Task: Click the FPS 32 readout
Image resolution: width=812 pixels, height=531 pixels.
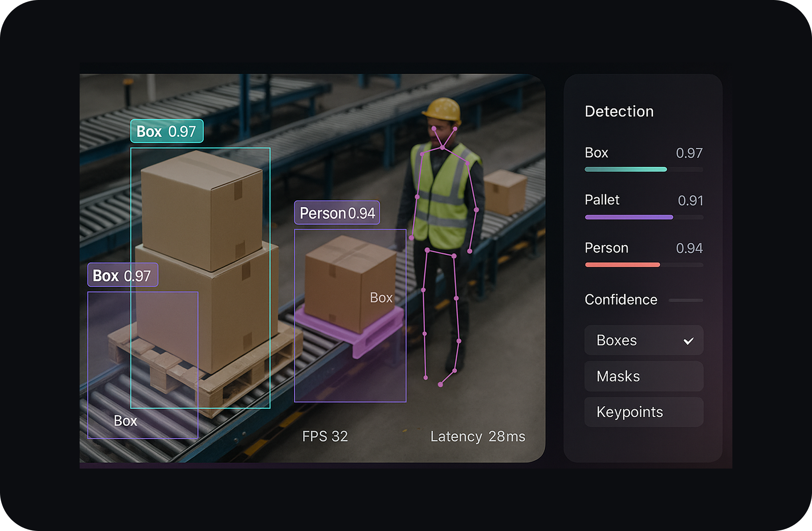Action: 325,436
